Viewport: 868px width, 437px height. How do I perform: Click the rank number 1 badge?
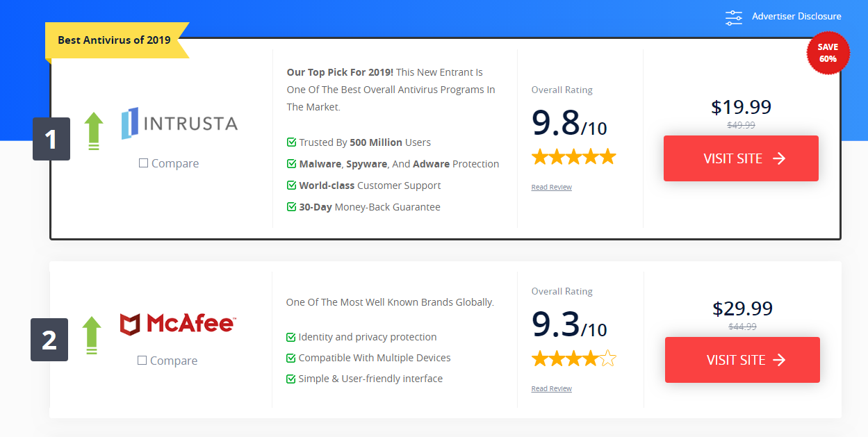(x=51, y=140)
